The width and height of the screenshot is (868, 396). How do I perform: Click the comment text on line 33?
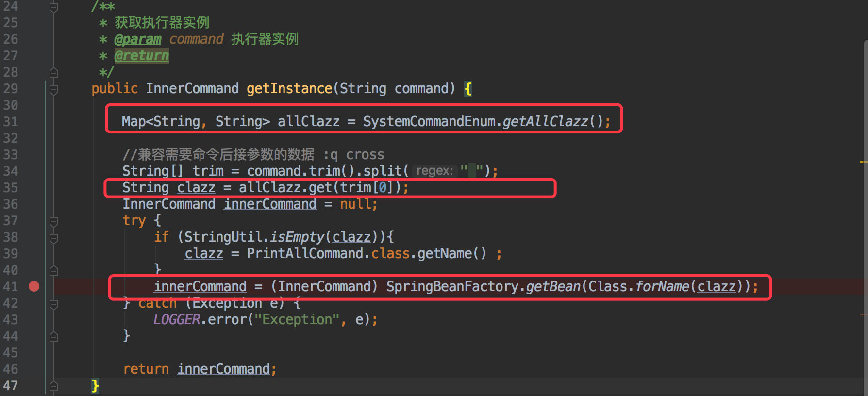coord(253,154)
